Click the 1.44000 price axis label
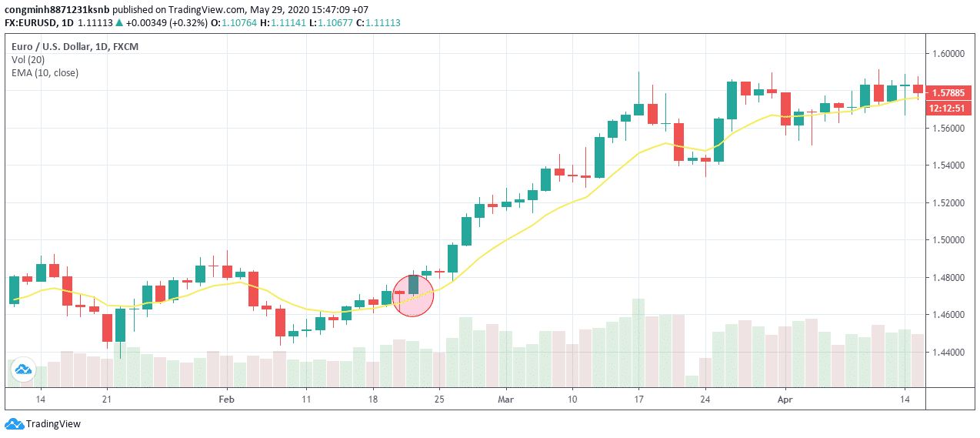This screenshot has height=438, width=980. [x=950, y=353]
